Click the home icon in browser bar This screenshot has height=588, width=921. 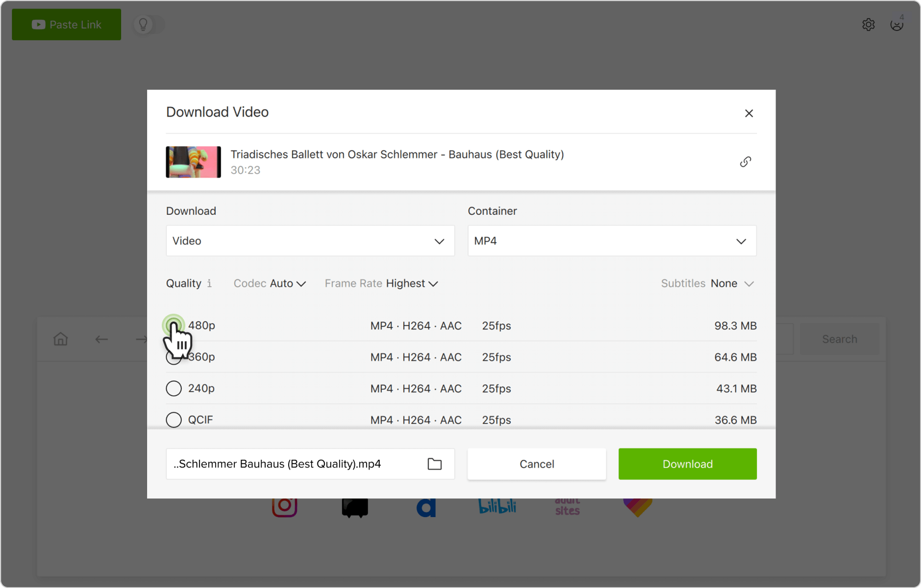pos(60,339)
